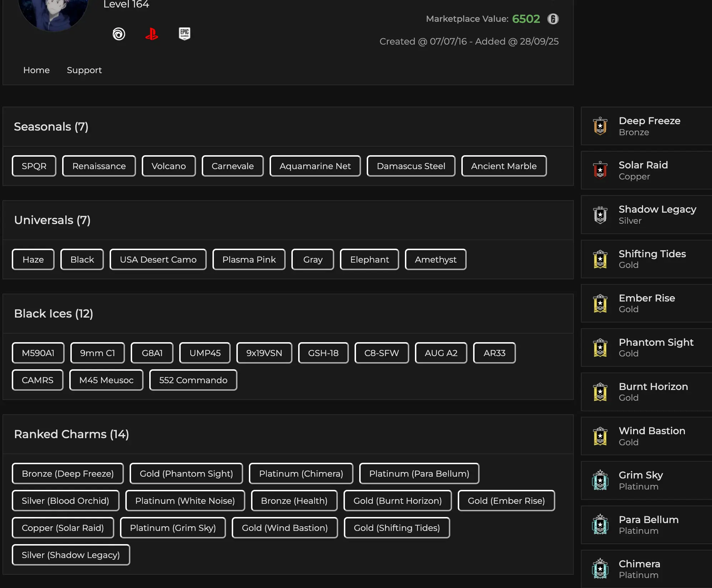
Task: Click the Silver (Shadow Legacy) charm tag
Action: pos(71,555)
